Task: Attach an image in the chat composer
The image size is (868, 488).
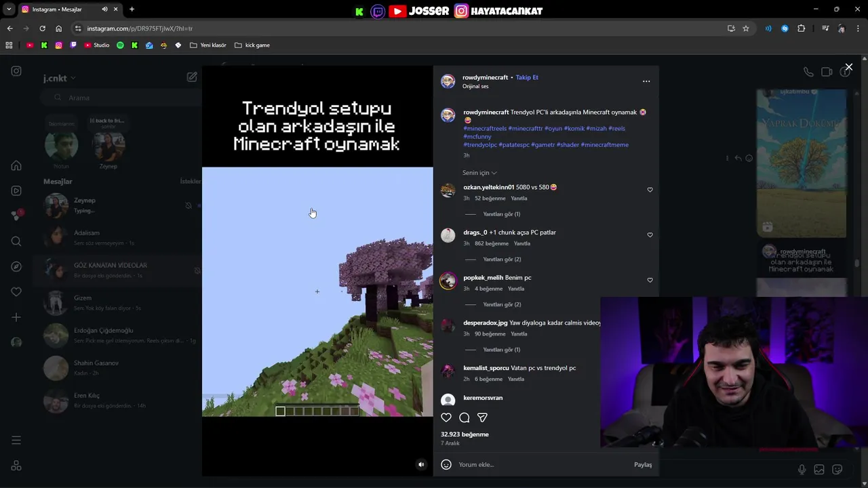Action: [x=819, y=470]
